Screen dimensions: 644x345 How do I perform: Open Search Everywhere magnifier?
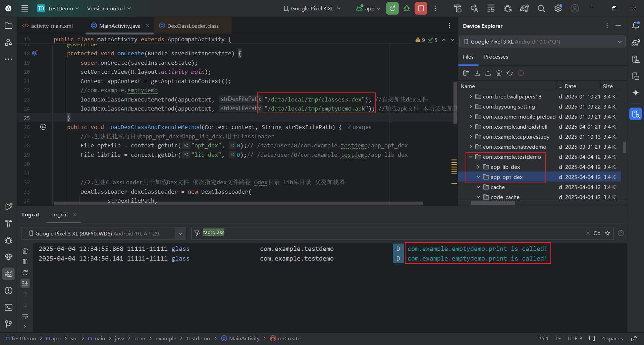(541, 8)
